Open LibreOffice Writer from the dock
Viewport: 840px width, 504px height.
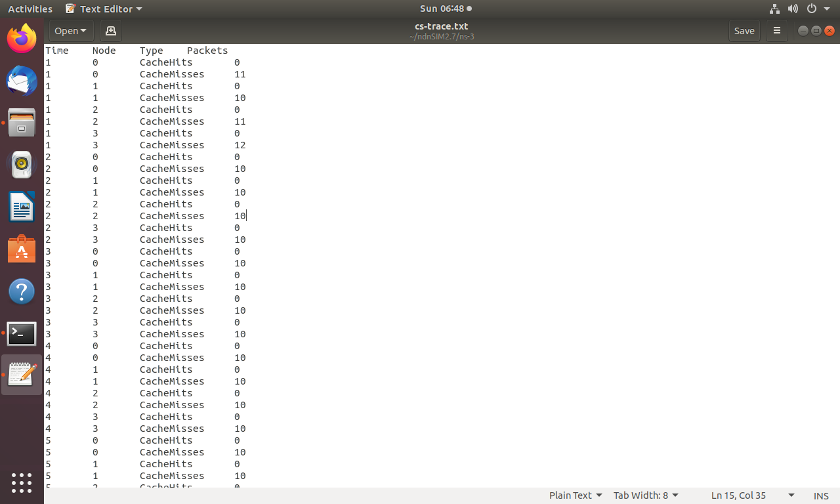pyautogui.click(x=22, y=207)
